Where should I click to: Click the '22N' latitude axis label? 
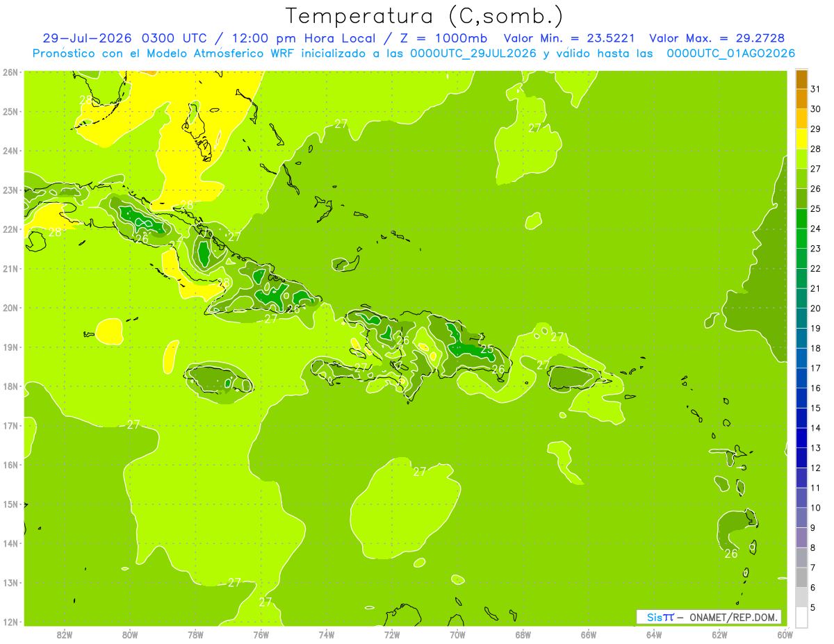pyautogui.click(x=10, y=229)
